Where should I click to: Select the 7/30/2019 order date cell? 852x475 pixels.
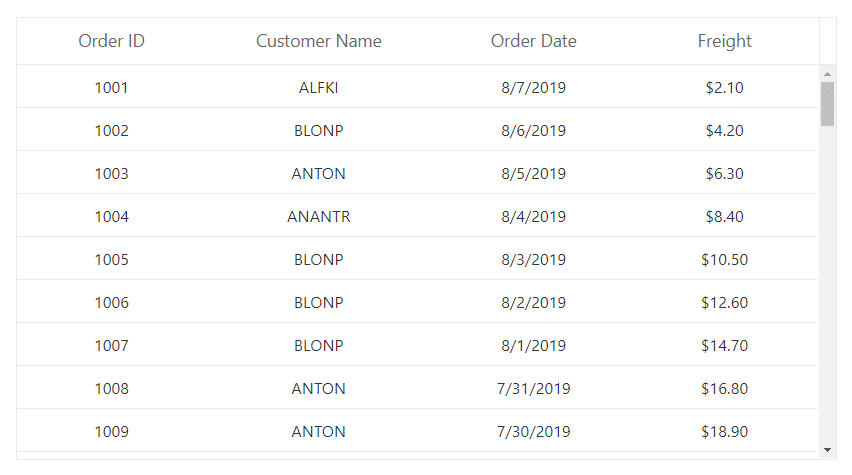pos(534,431)
